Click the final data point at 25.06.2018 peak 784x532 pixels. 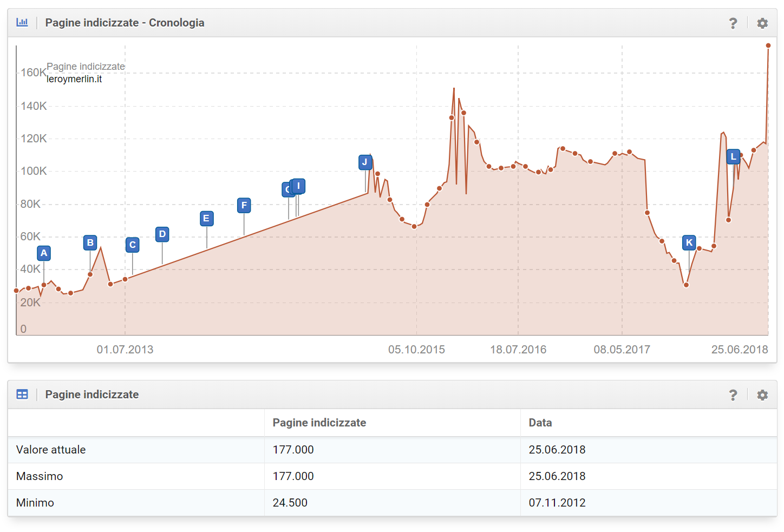click(x=768, y=45)
